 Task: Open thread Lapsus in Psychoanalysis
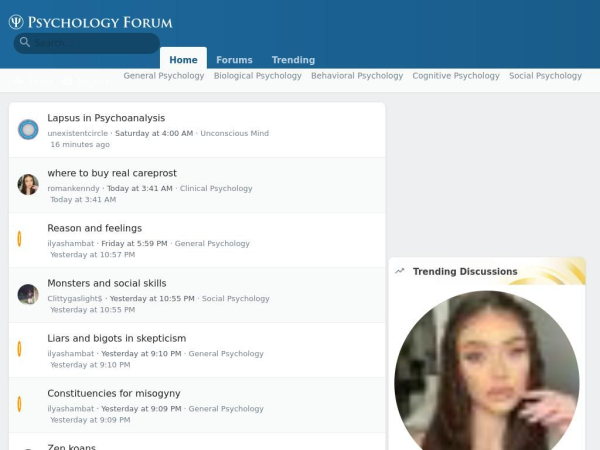(106, 118)
